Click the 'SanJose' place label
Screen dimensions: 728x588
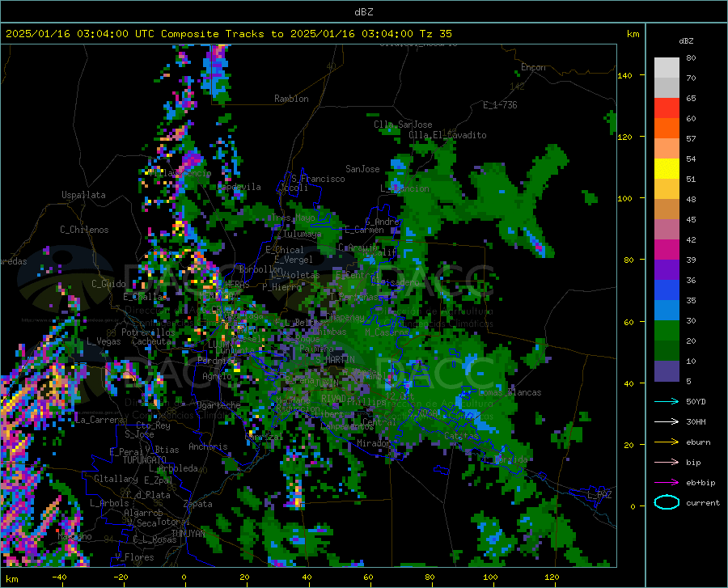pyautogui.click(x=362, y=169)
